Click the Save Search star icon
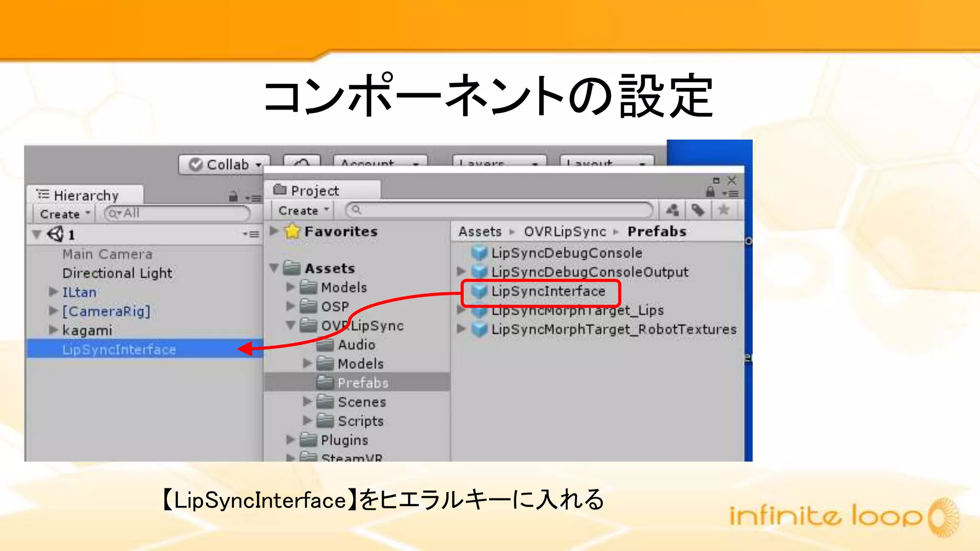Image resolution: width=980 pixels, height=551 pixels. point(724,210)
